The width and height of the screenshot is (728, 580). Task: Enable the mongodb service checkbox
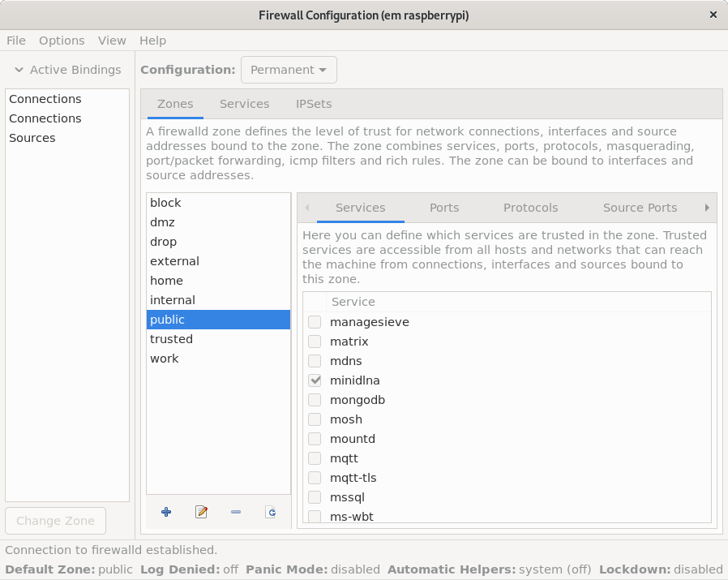[315, 400]
